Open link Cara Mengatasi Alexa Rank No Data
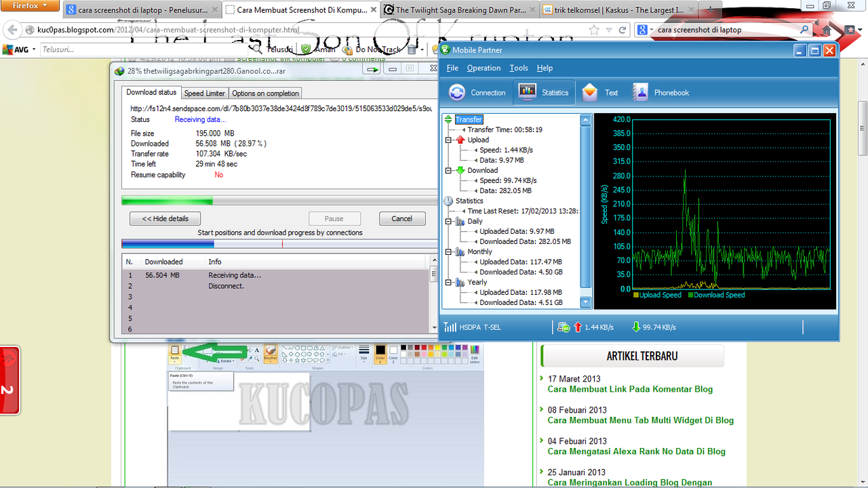 pos(636,451)
